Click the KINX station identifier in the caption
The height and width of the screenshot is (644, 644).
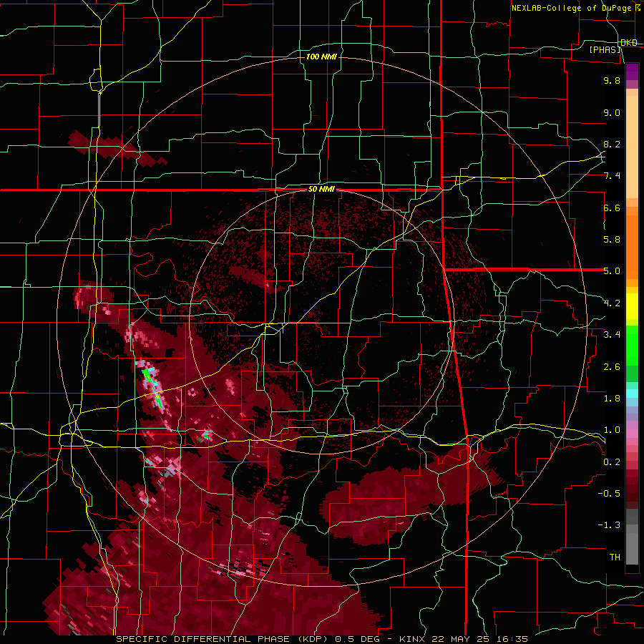click(411, 639)
